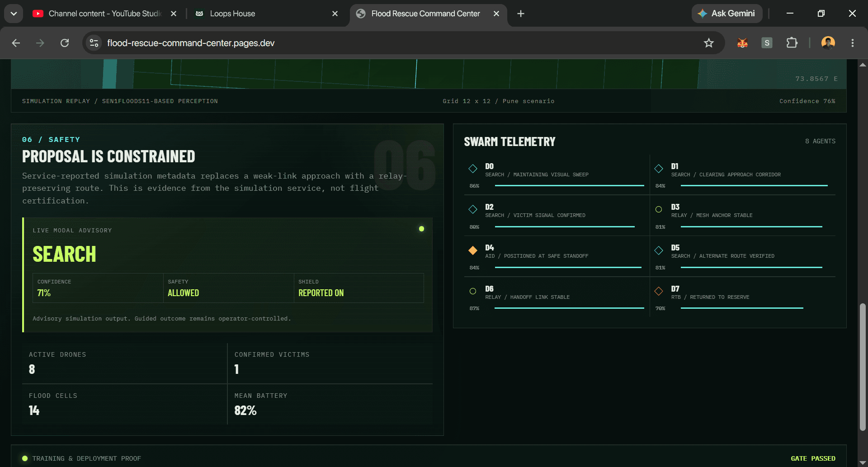Click the D0 86% battery bar
Viewport: 868px width, 467px height.
click(x=569, y=186)
